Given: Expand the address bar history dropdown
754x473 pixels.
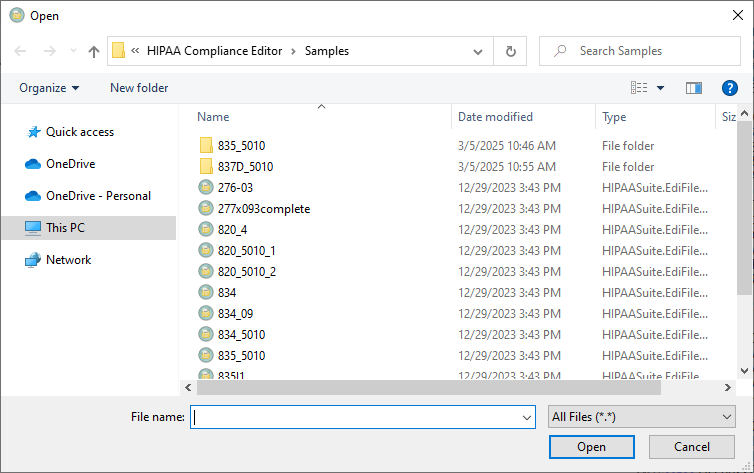Looking at the screenshot, I should 478,51.
